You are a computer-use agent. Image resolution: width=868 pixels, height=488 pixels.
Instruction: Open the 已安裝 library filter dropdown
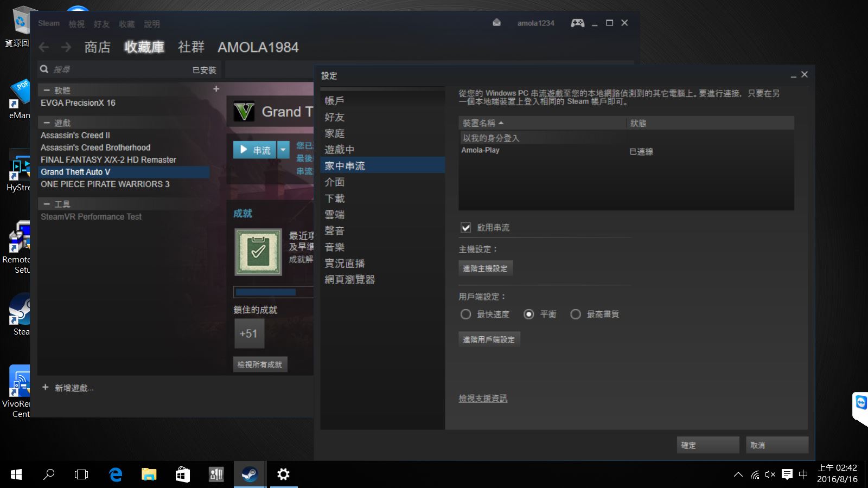tap(204, 70)
